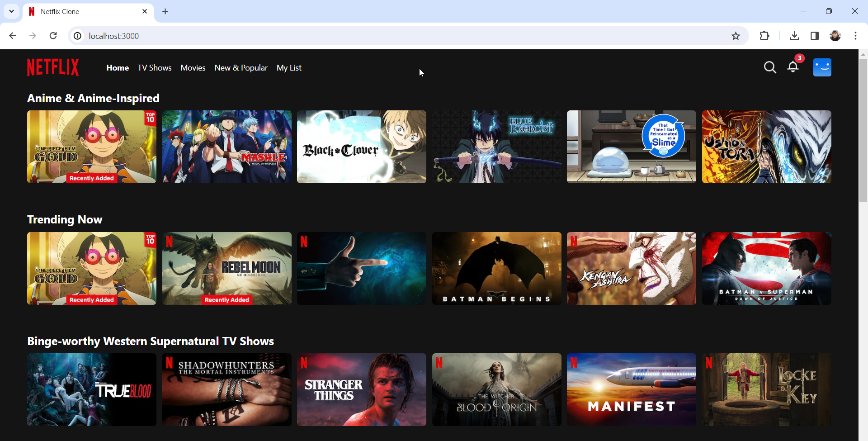Viewport: 868px width, 441px height.
Task: Select the Netflix Clone tab
Action: (88, 11)
